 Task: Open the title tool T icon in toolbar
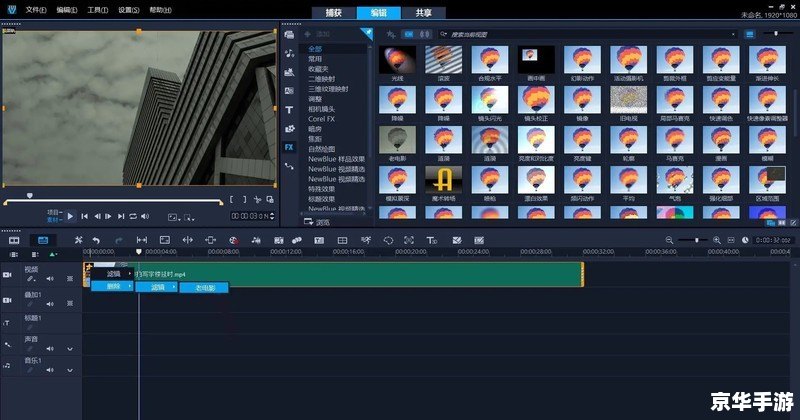click(x=432, y=240)
